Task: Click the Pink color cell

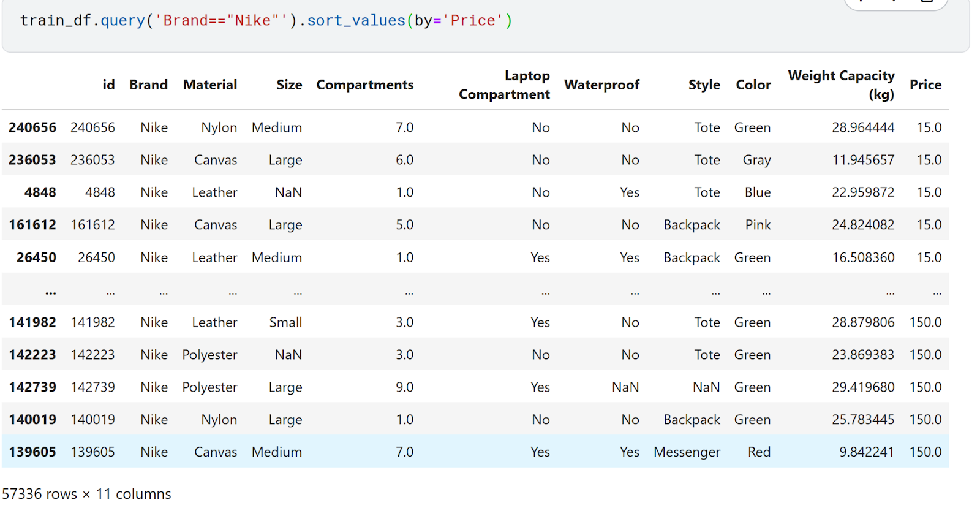Action: tap(758, 225)
